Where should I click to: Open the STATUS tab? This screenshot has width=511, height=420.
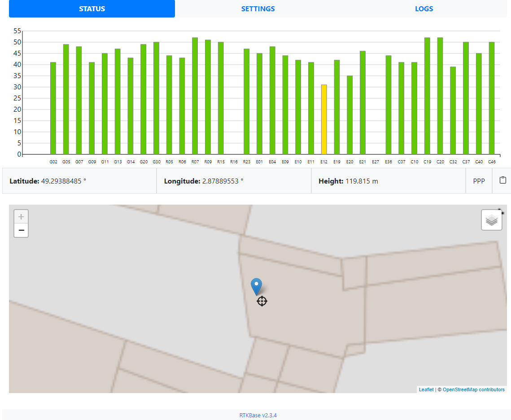click(x=92, y=9)
